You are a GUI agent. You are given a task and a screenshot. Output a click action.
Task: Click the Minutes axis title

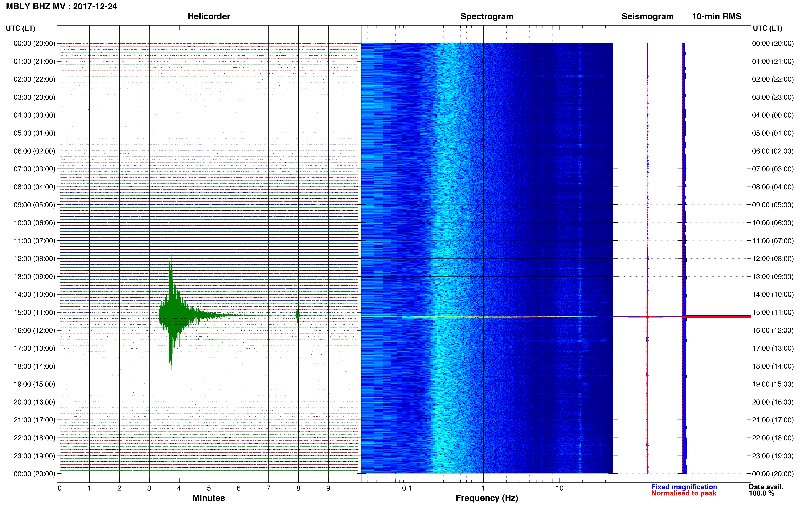click(209, 498)
